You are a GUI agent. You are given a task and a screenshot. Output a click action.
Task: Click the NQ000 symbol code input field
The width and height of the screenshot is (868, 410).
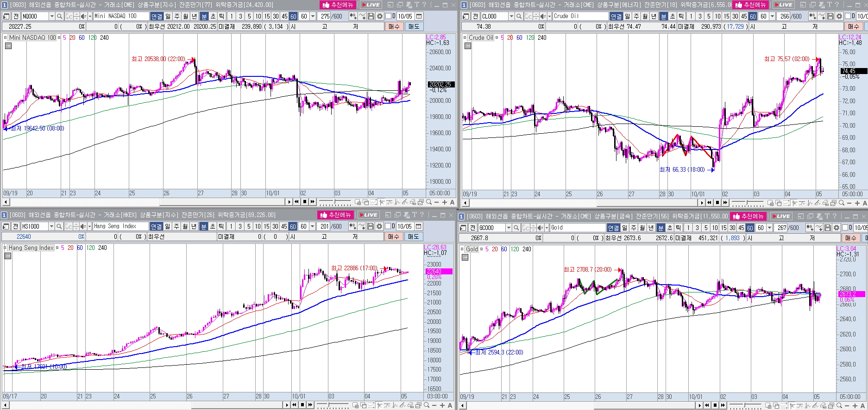coord(35,16)
